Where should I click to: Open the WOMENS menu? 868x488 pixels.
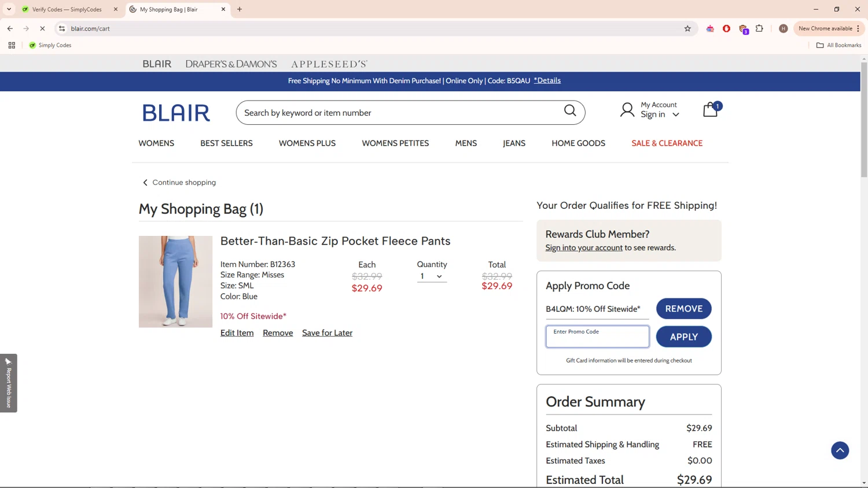click(156, 143)
